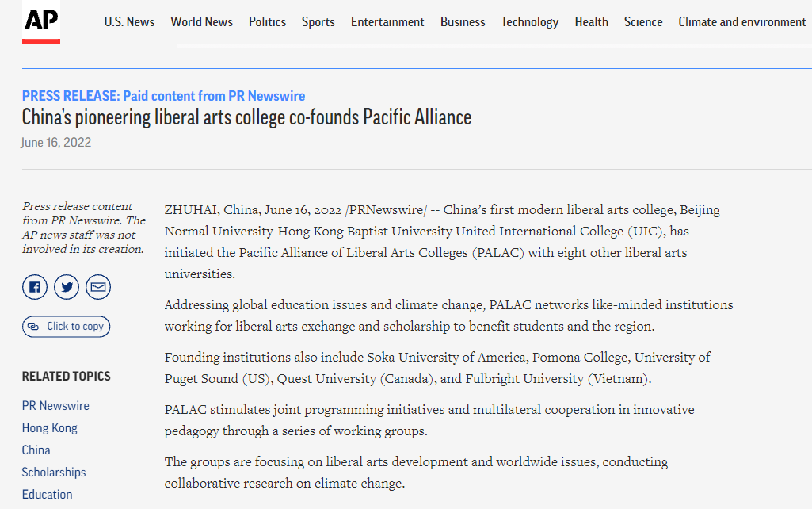812x509 pixels.
Task: Share article via email icon
Action: click(98, 287)
